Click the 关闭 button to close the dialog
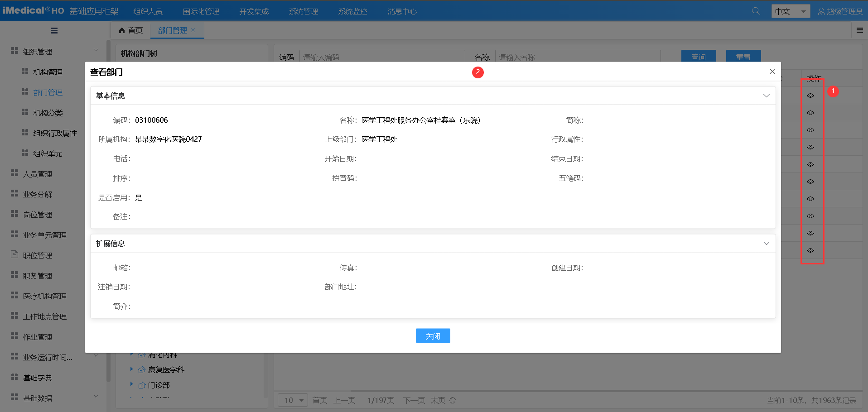Screen dimensions: 868x412 [x=432, y=335]
